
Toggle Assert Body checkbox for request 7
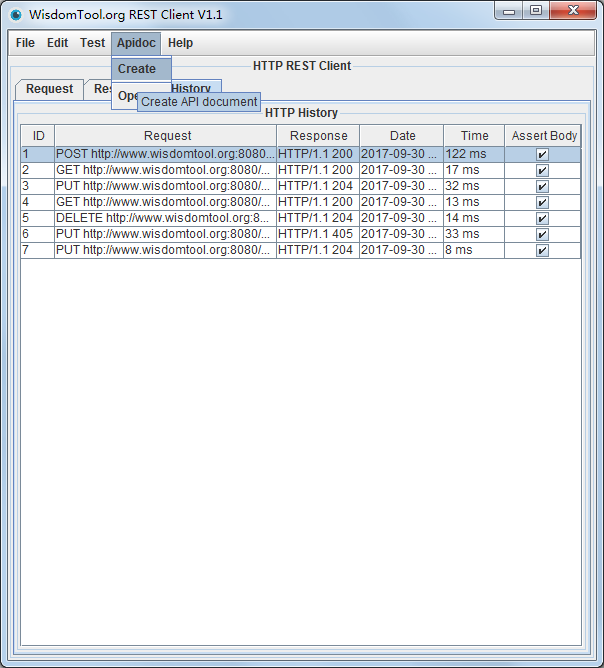[x=542, y=250]
